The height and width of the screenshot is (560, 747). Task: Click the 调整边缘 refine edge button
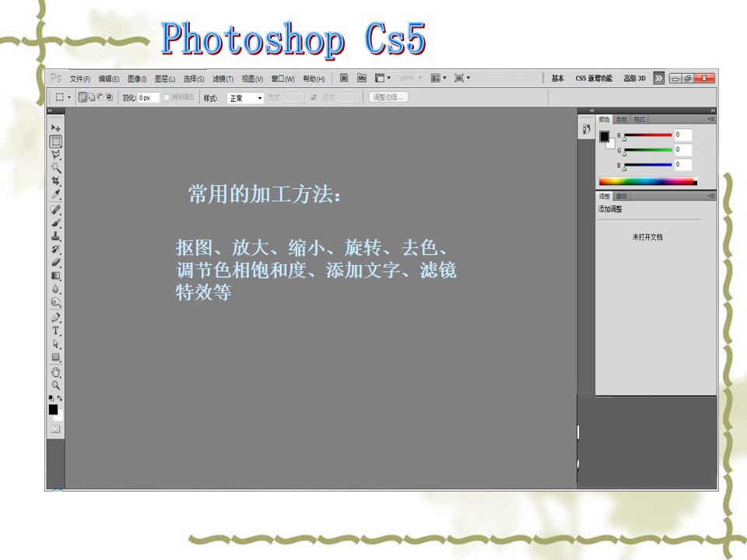[387, 97]
